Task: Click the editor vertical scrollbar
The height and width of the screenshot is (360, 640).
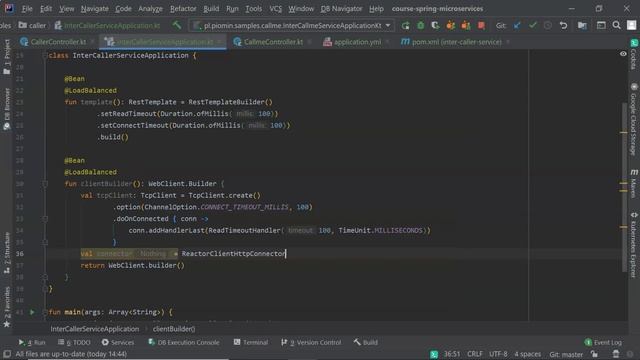Action: pyautogui.click(x=624, y=188)
